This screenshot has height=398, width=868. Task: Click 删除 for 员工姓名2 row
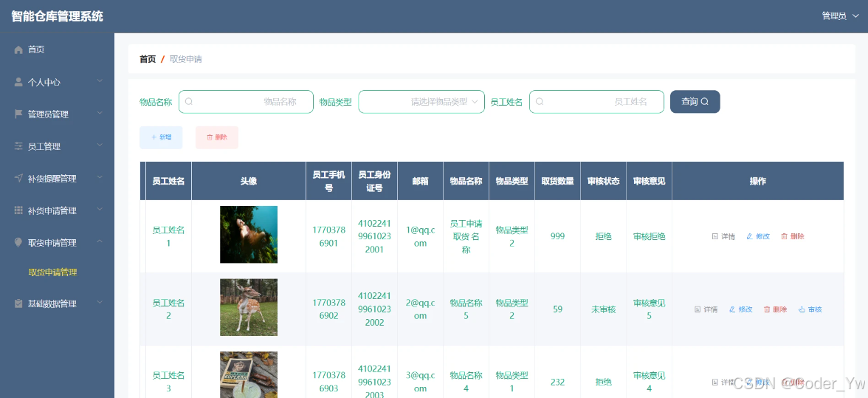pyautogui.click(x=775, y=309)
